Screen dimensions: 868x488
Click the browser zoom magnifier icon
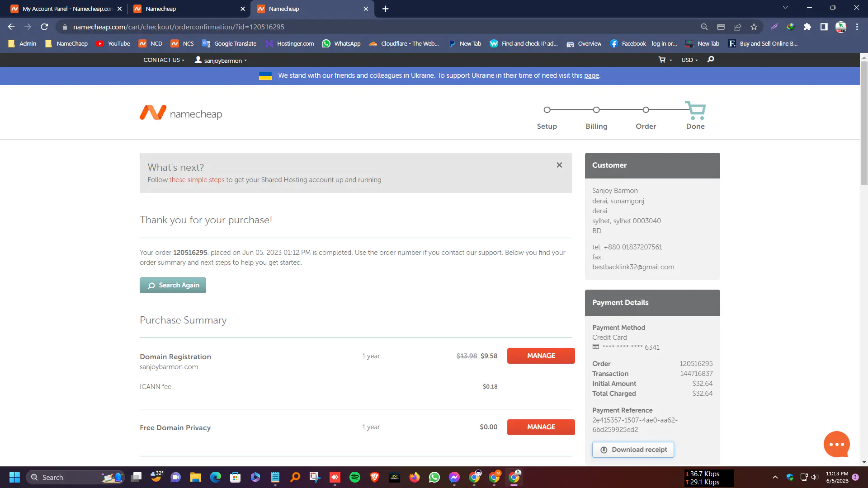click(x=704, y=27)
